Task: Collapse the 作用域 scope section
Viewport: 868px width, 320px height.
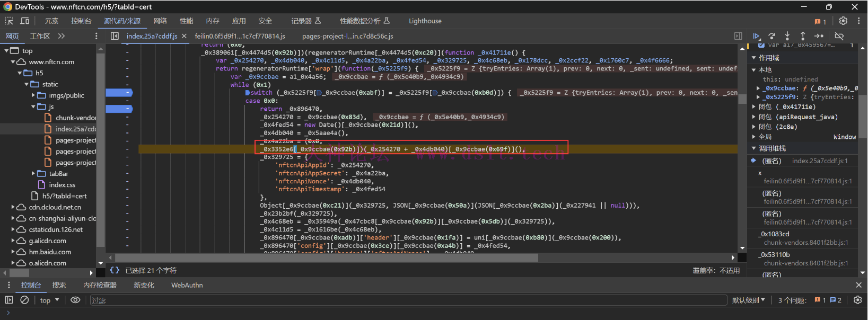Action: [x=754, y=58]
